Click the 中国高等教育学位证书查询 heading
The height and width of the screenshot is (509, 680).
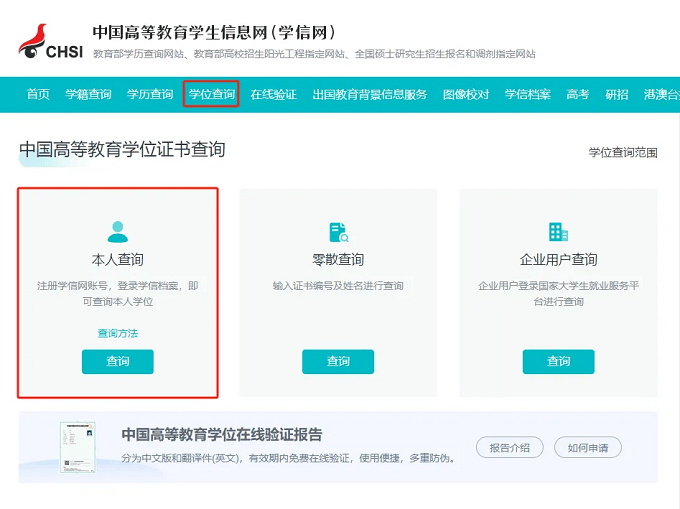point(122,149)
